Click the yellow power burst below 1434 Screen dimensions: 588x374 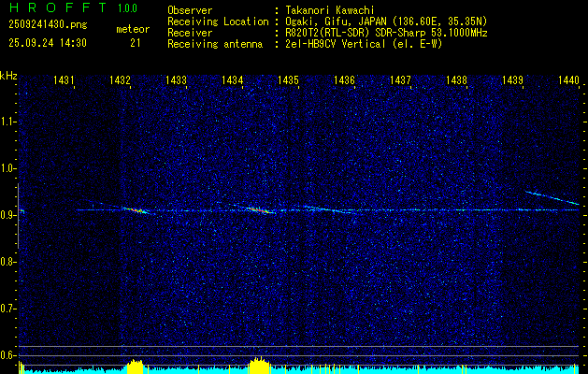click(259, 366)
